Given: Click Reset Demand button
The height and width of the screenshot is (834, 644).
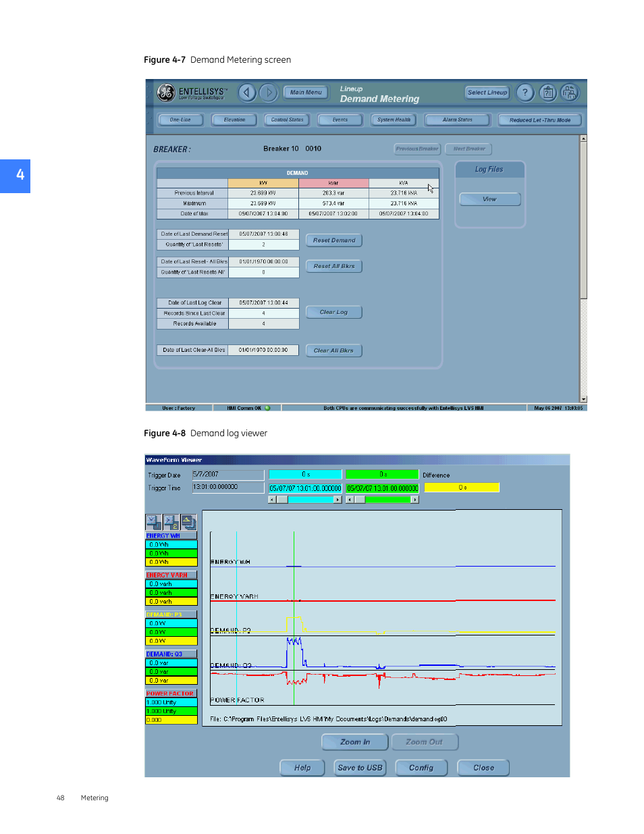Looking at the screenshot, I should coord(334,240).
